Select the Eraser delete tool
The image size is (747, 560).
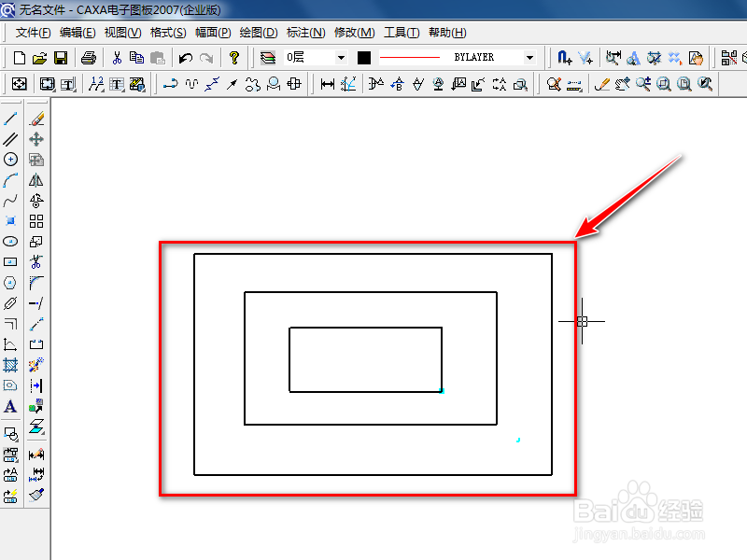tap(36, 119)
